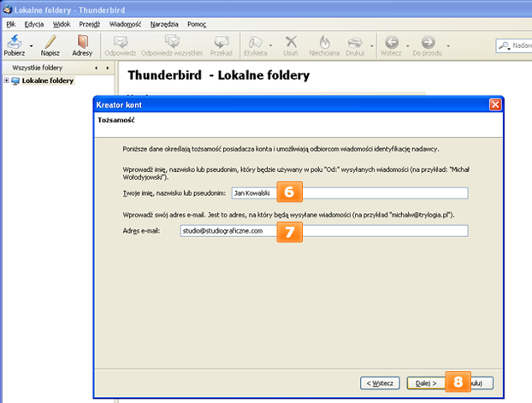Viewport: 532px width, 403px height.
Task: Select Lokalne foldery in folder tree
Action: [x=48, y=80]
